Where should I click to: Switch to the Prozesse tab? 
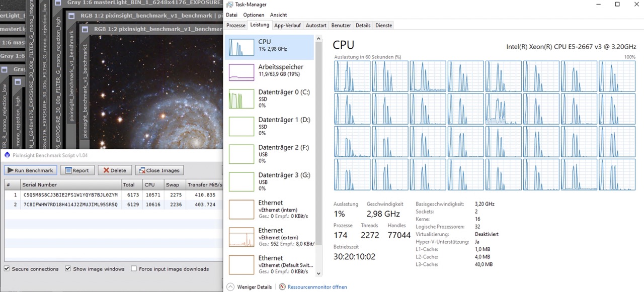pos(236,25)
